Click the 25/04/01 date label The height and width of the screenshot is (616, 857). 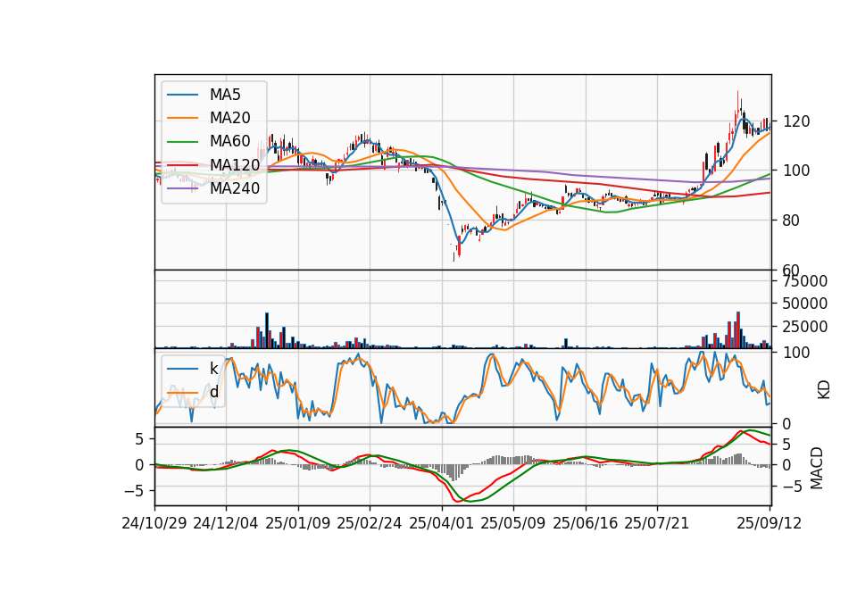click(x=442, y=523)
